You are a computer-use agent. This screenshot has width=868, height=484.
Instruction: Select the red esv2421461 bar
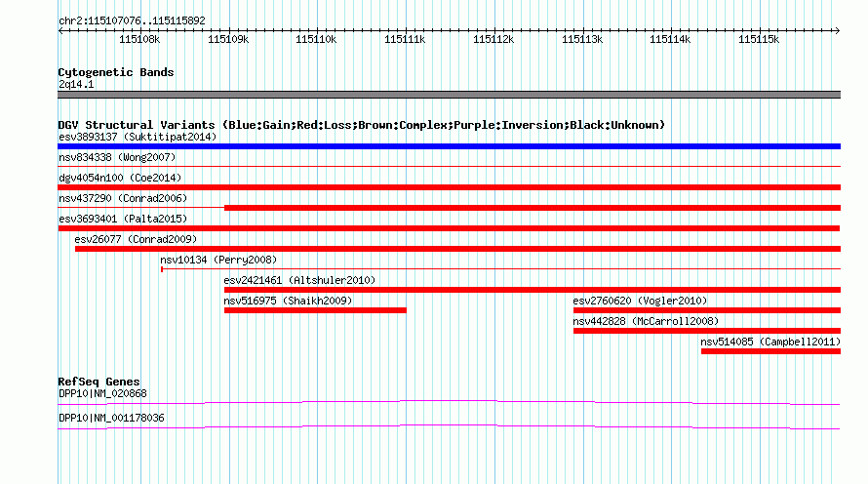coord(532,290)
